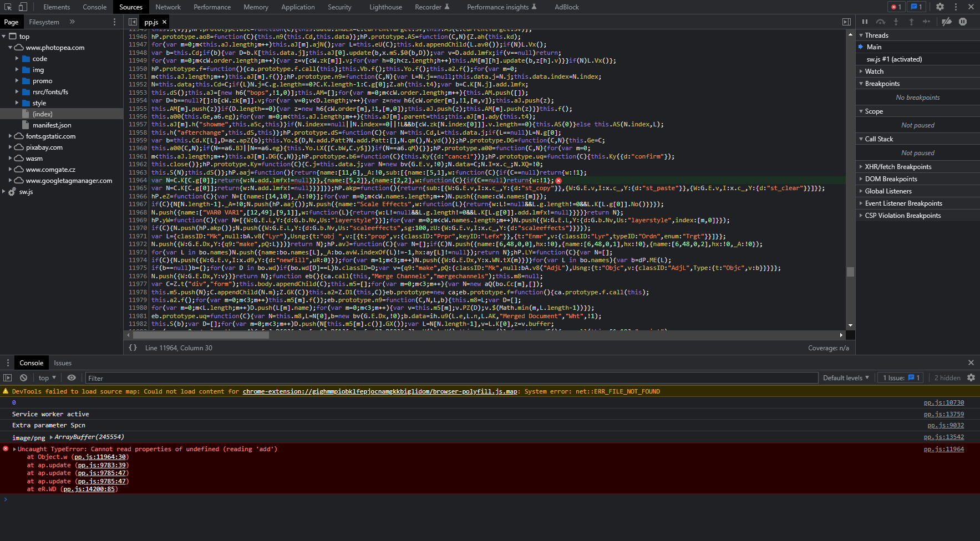This screenshot has width=980, height=541.
Task: Pretty-print pp.js using the format braces icon
Action: pyautogui.click(x=133, y=348)
